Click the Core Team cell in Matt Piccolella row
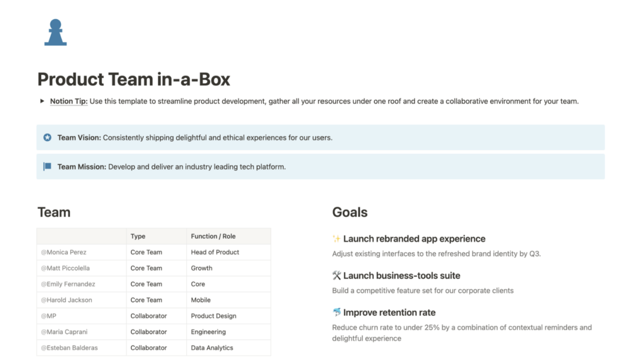 click(x=156, y=268)
